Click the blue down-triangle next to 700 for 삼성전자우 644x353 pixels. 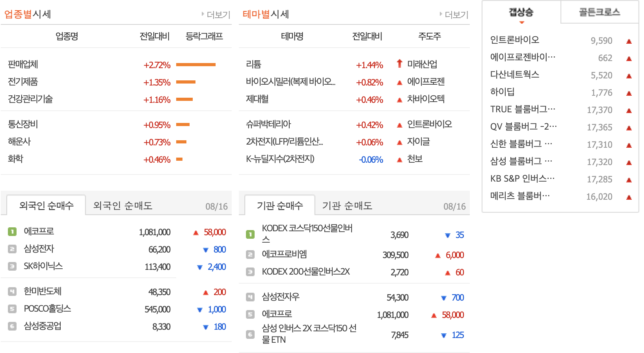point(443,298)
